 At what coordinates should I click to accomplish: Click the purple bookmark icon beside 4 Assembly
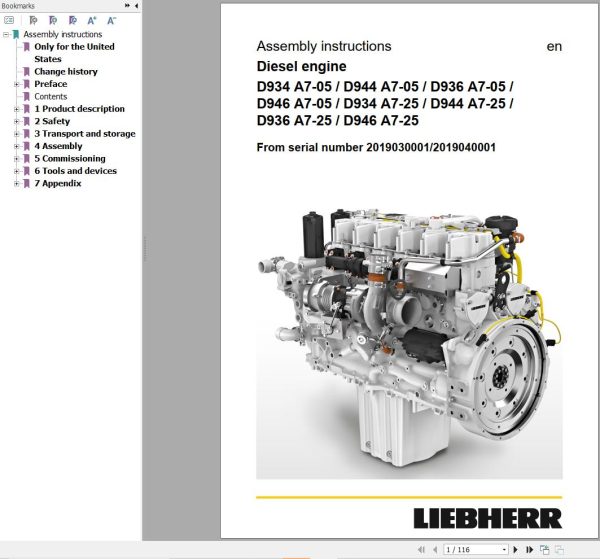[26, 146]
